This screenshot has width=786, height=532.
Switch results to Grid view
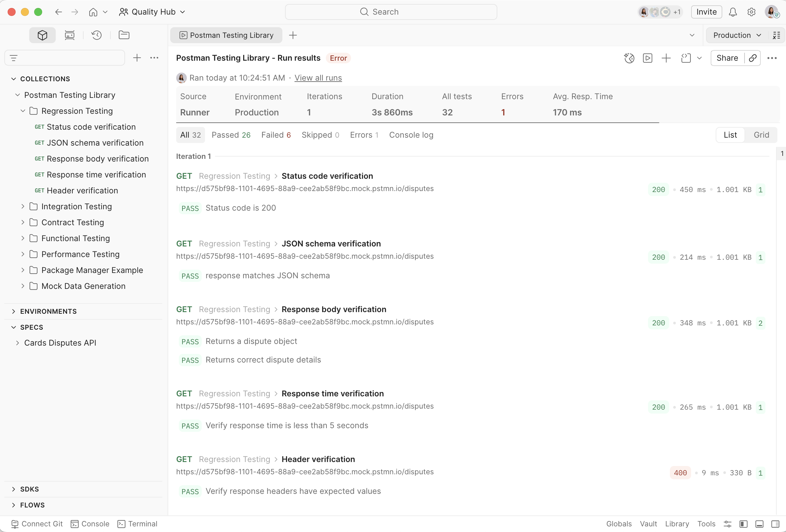pos(761,135)
